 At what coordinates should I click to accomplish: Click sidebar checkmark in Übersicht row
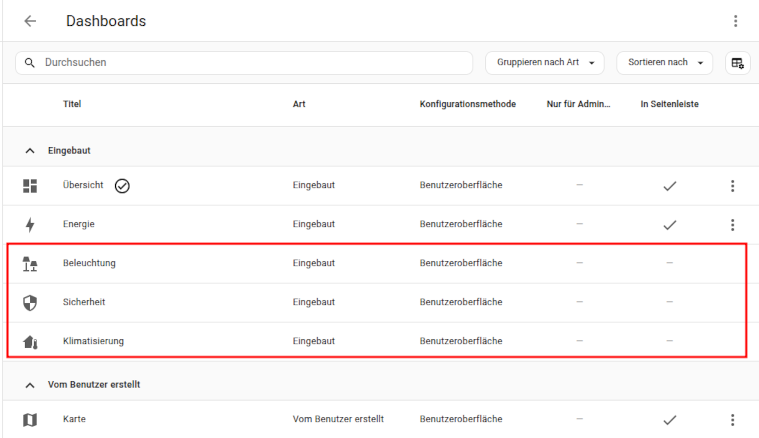(669, 186)
